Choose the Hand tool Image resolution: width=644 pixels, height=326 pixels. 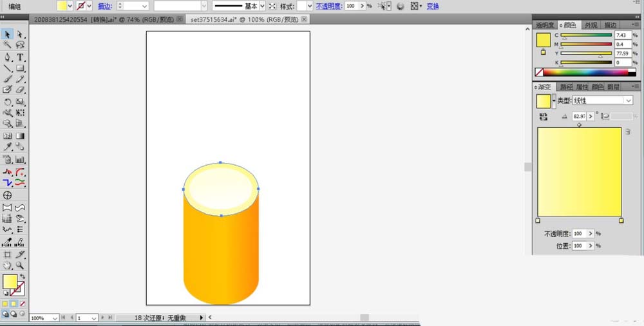tap(8, 265)
